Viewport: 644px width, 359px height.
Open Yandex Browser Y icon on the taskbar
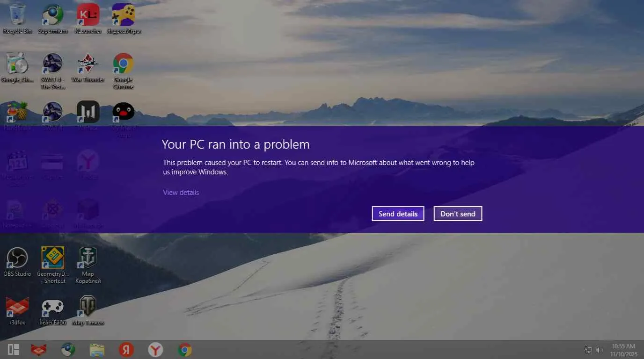point(155,350)
